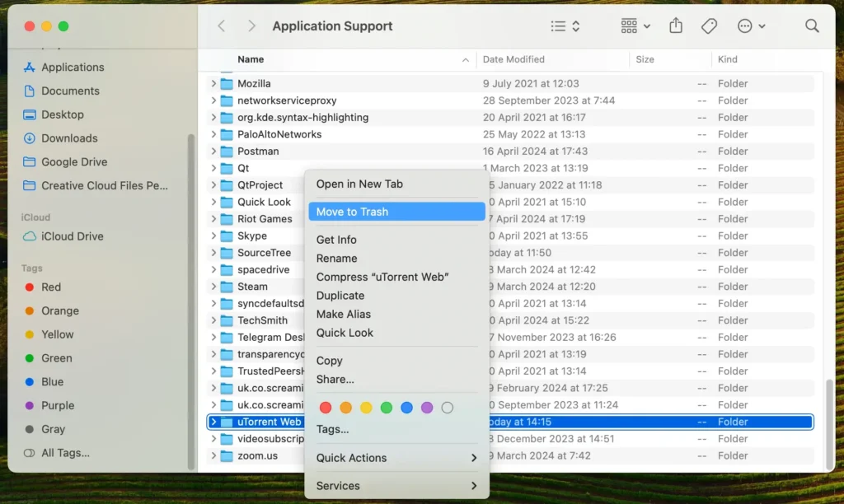Select the Riot Games folder row

[509, 219]
